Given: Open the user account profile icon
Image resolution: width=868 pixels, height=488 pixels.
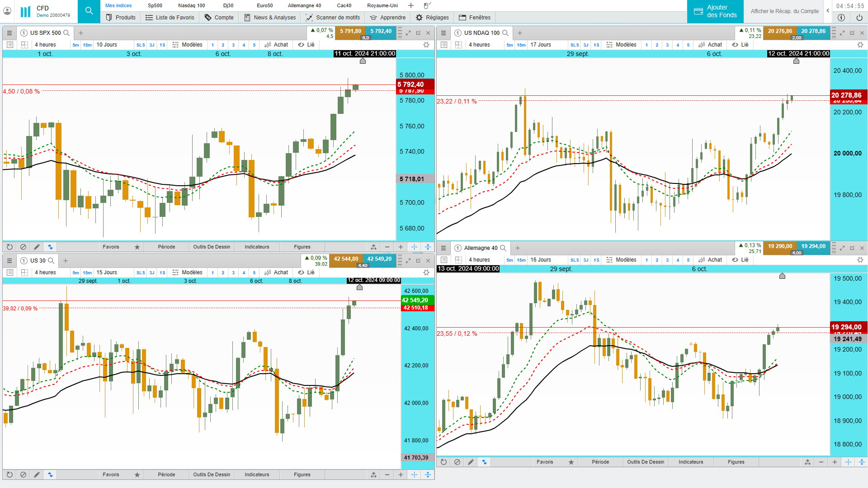Looking at the screenshot, I should pyautogui.click(x=7, y=11).
